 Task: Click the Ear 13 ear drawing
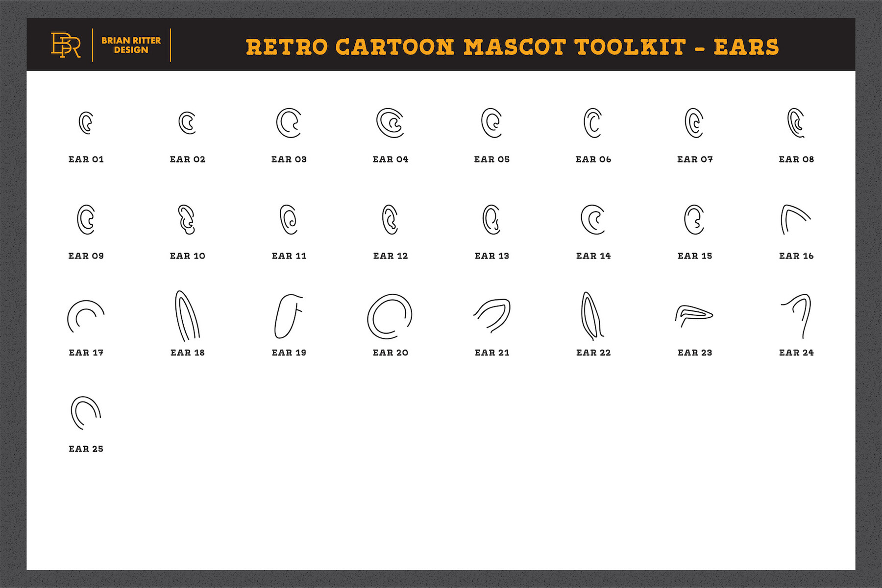click(491, 219)
